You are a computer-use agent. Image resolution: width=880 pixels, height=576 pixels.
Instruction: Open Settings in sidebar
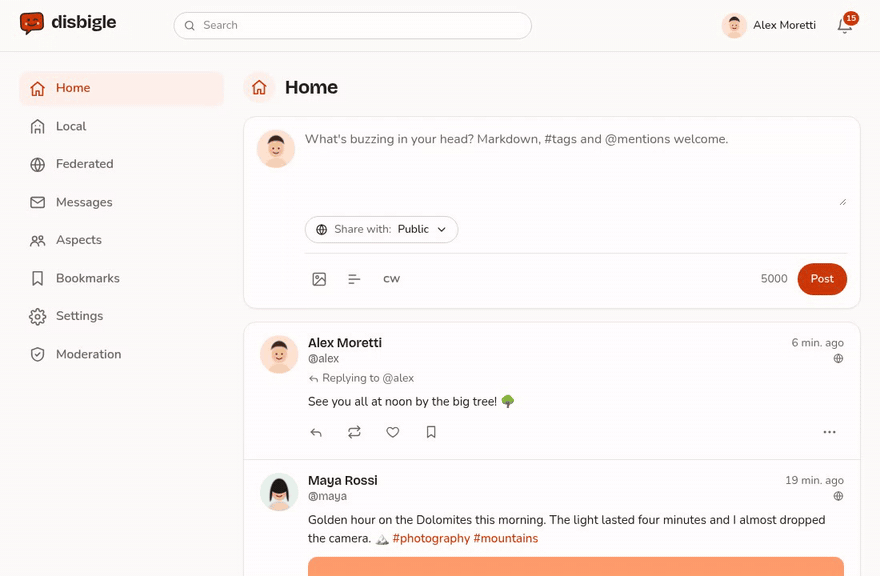(x=121, y=316)
